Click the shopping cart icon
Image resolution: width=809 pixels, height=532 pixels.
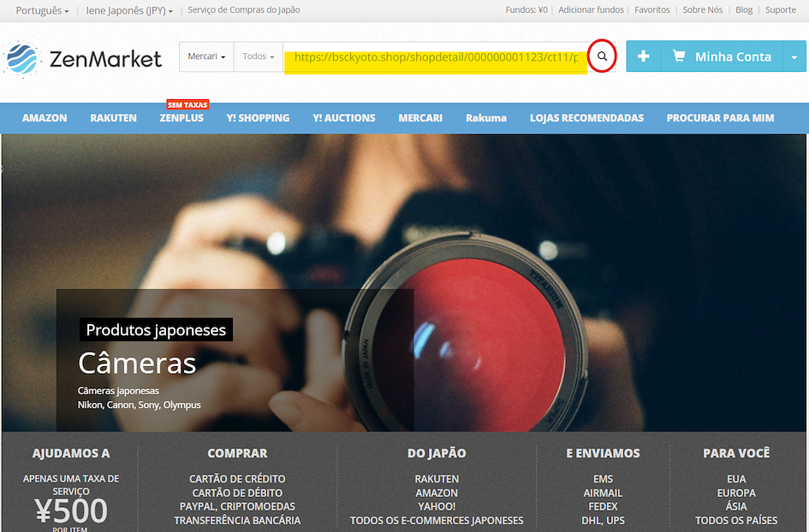(x=679, y=56)
